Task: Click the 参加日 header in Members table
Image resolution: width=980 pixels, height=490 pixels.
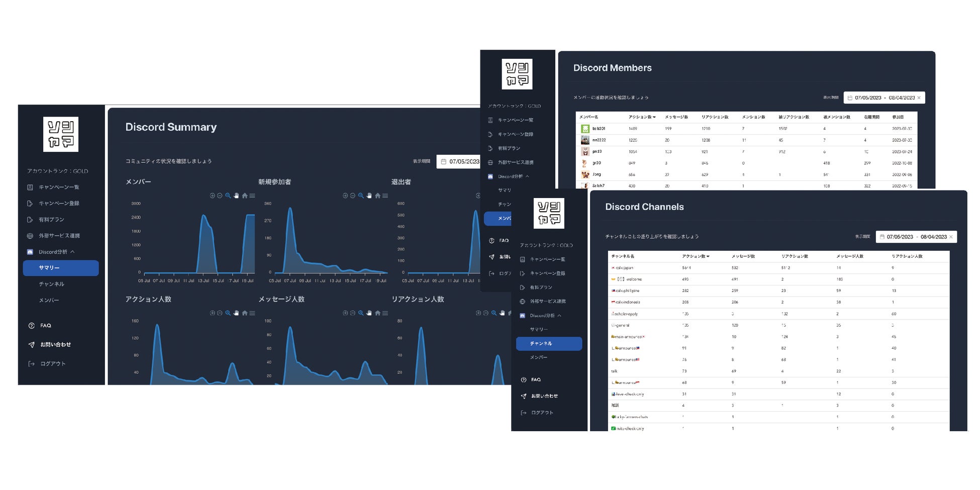Action: click(x=898, y=117)
